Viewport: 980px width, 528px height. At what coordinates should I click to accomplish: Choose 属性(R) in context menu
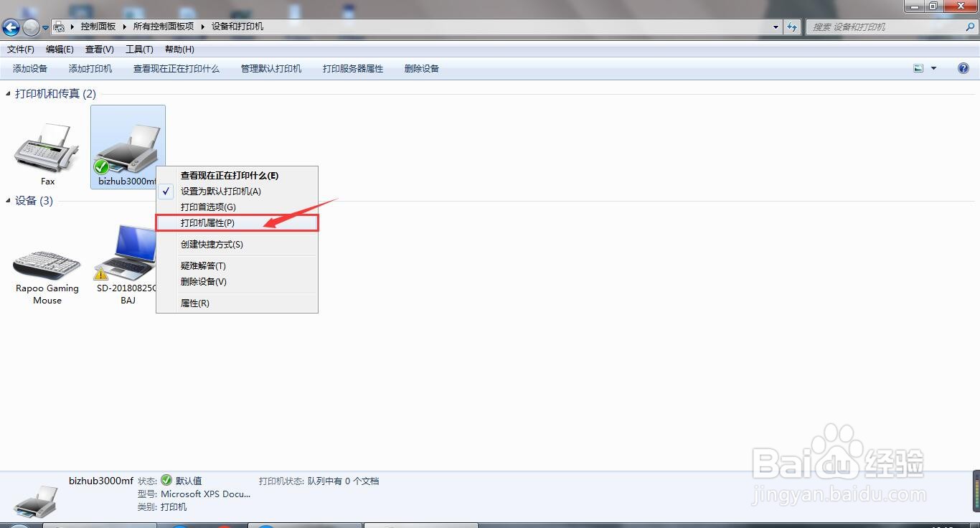click(x=237, y=303)
